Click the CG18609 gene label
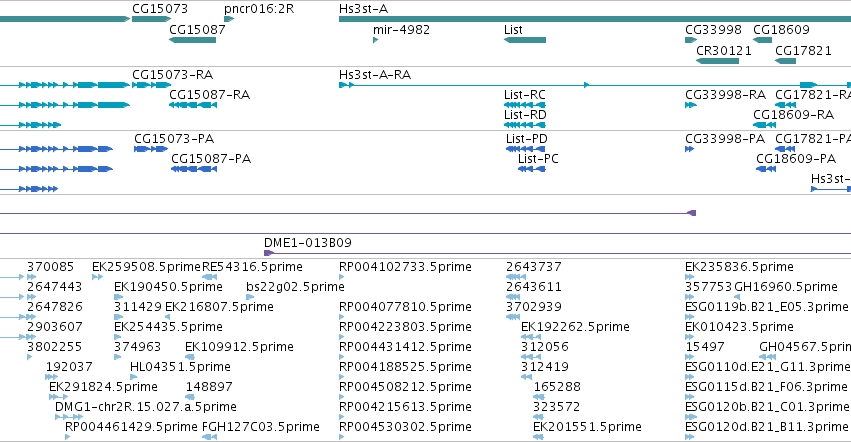The width and height of the screenshot is (851, 442). pyautogui.click(x=781, y=30)
